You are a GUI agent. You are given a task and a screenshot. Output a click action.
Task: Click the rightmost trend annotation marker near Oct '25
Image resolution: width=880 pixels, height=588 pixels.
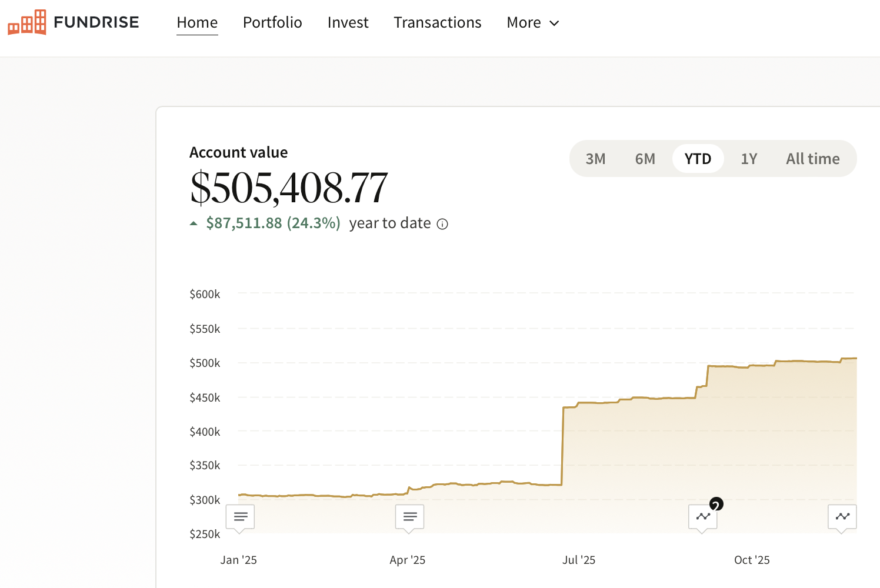pyautogui.click(x=842, y=516)
